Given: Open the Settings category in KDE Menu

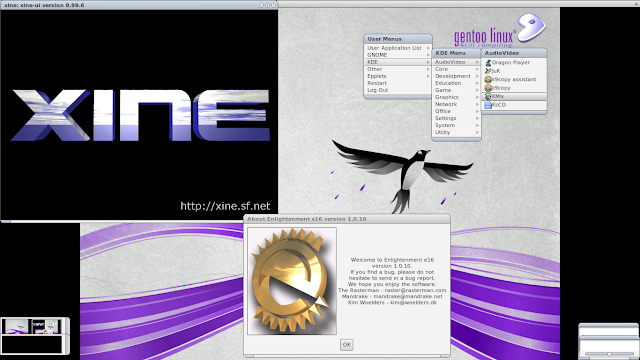Looking at the screenshot, I should (x=456, y=118).
